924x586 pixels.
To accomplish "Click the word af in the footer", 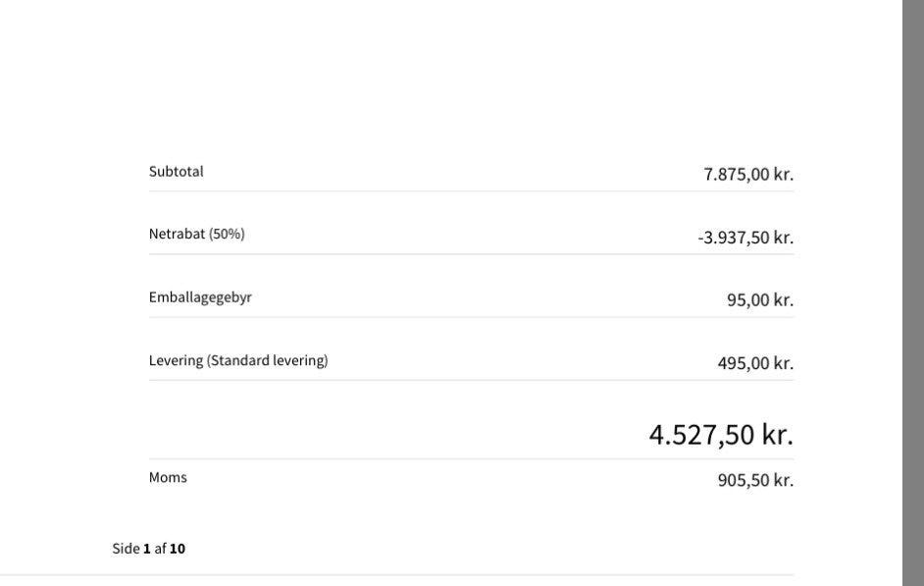I will point(160,549).
